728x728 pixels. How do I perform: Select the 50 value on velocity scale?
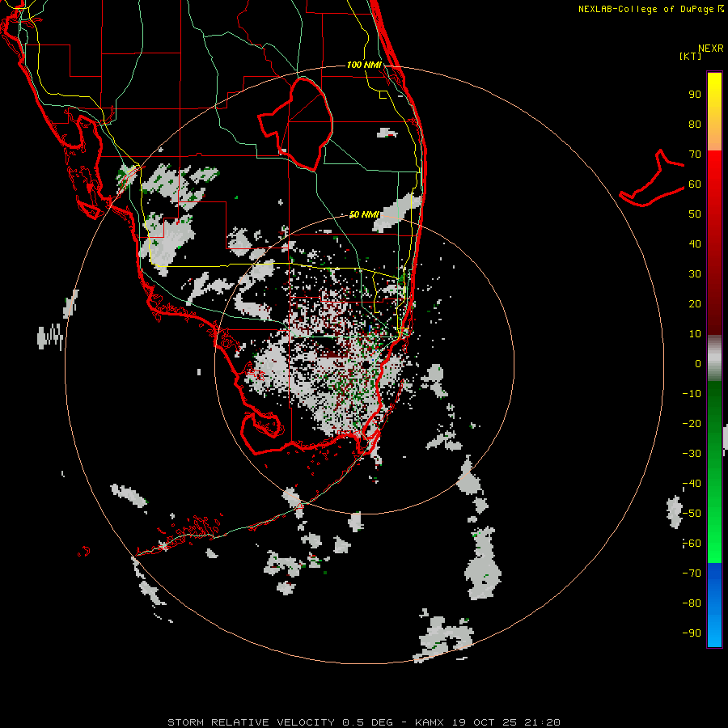(x=695, y=214)
